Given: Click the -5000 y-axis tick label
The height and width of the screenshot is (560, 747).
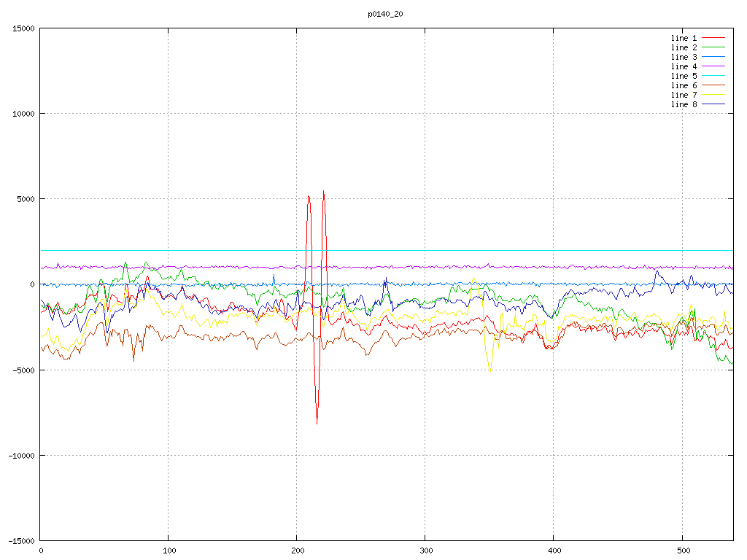Looking at the screenshot, I should [x=23, y=370].
